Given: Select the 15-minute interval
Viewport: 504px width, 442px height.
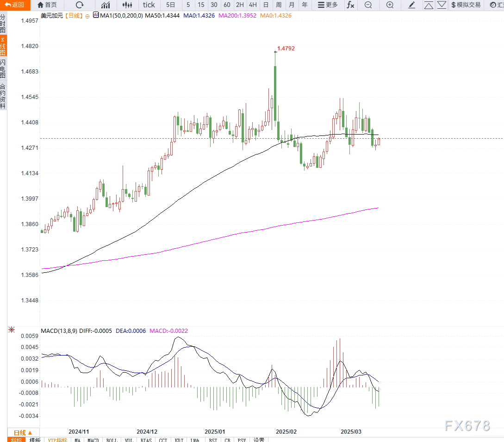Looking at the screenshot, I should (x=201, y=5).
